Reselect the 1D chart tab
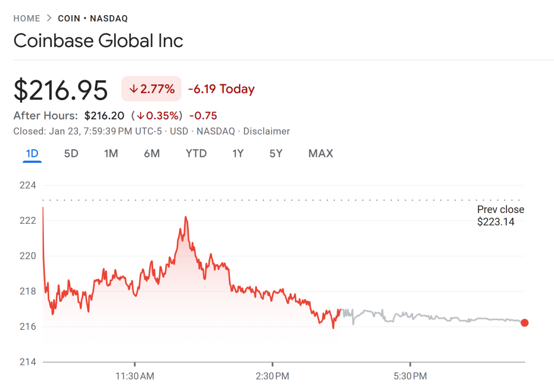Viewport: 554px width, 392px height. [31, 154]
